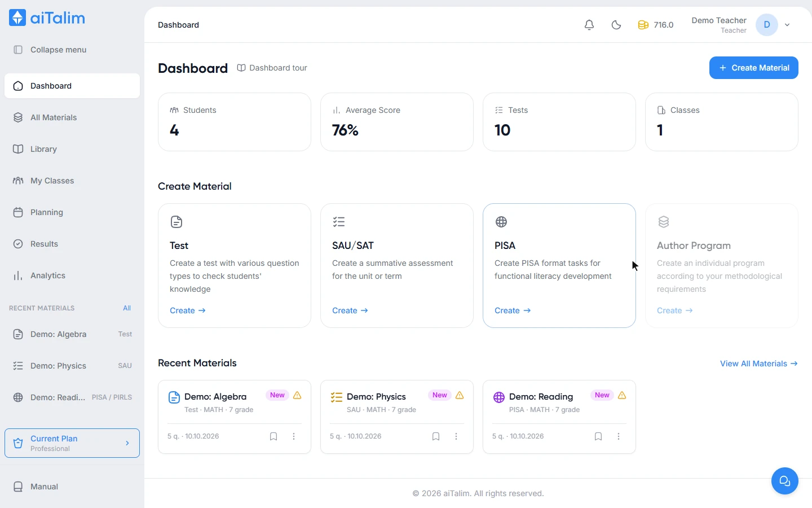
Task: Expand the Demo Teacher account menu chevron
Action: 787,25
